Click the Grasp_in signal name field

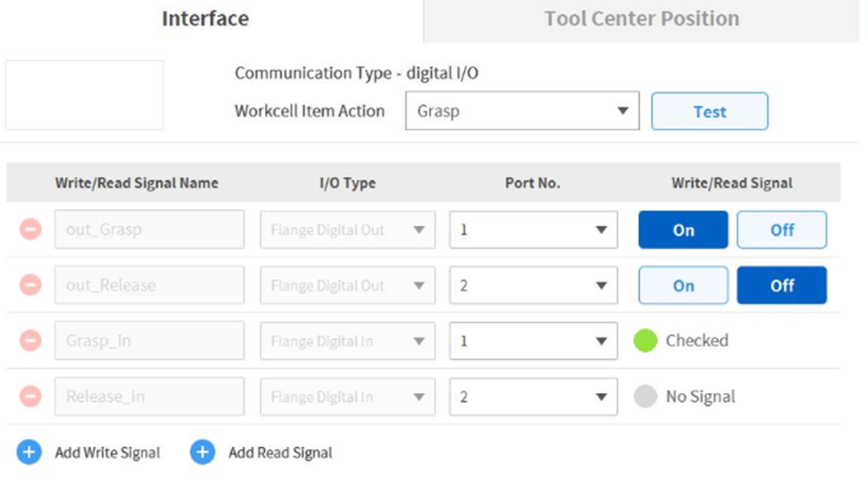tap(149, 341)
